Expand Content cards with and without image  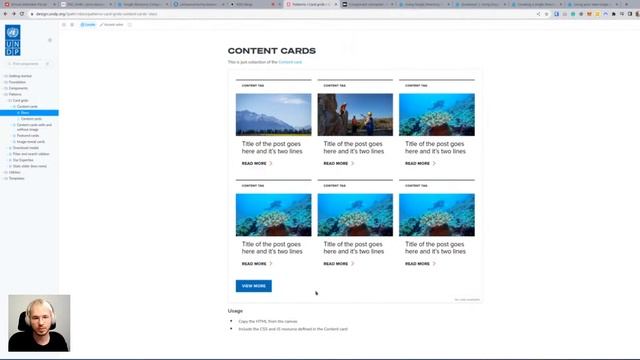[33, 127]
